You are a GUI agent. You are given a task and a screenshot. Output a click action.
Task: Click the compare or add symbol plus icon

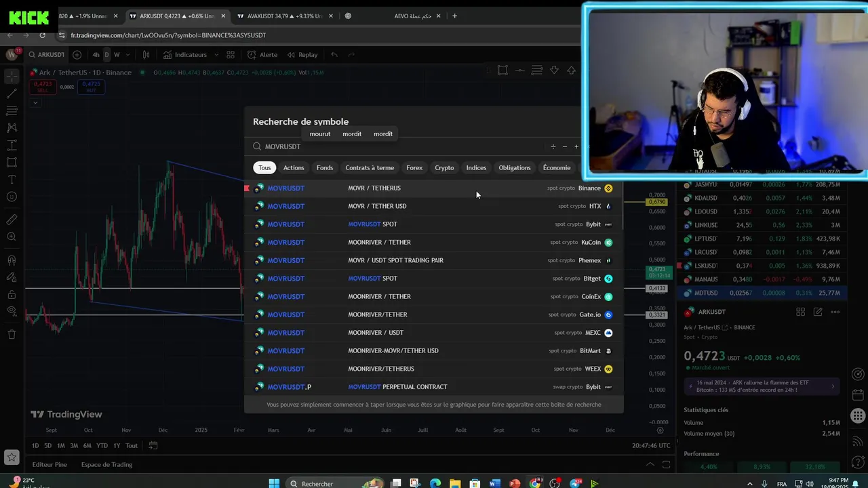[77, 55]
